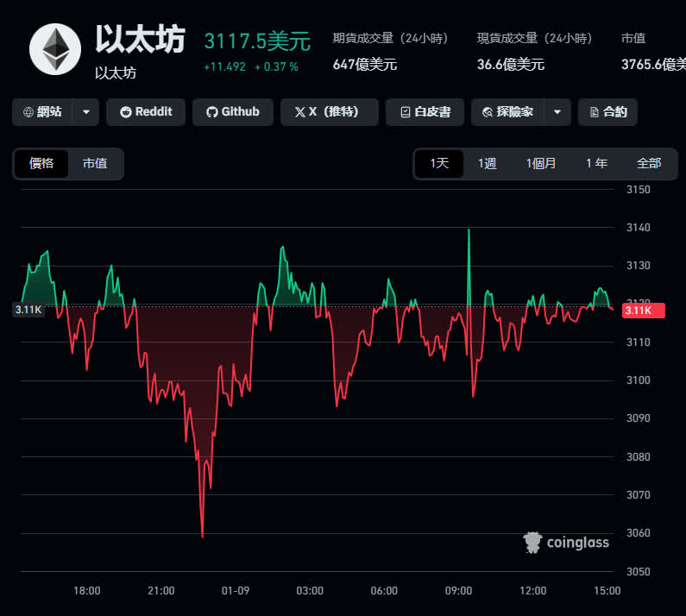Viewport: 686px width, 616px height.
Task: Open the 探險家 block explorer
Action: 508,112
